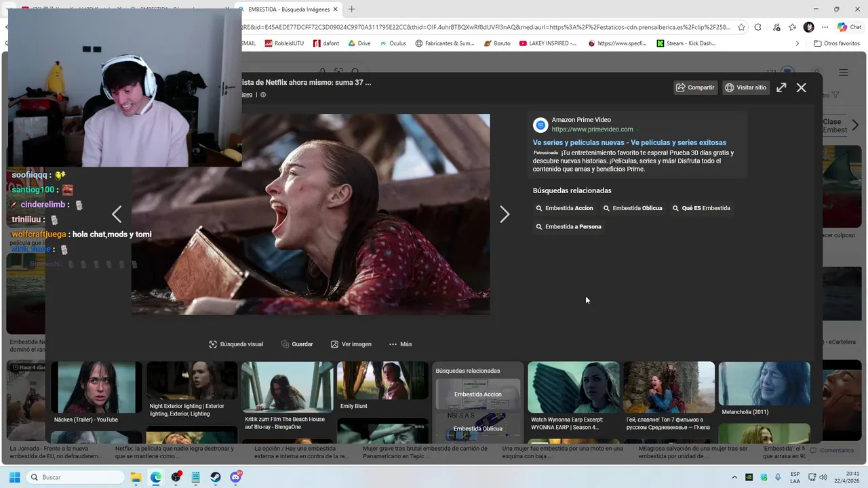This screenshot has height=488, width=868.
Task: Open the Otros favoritos folder
Action: [837, 43]
